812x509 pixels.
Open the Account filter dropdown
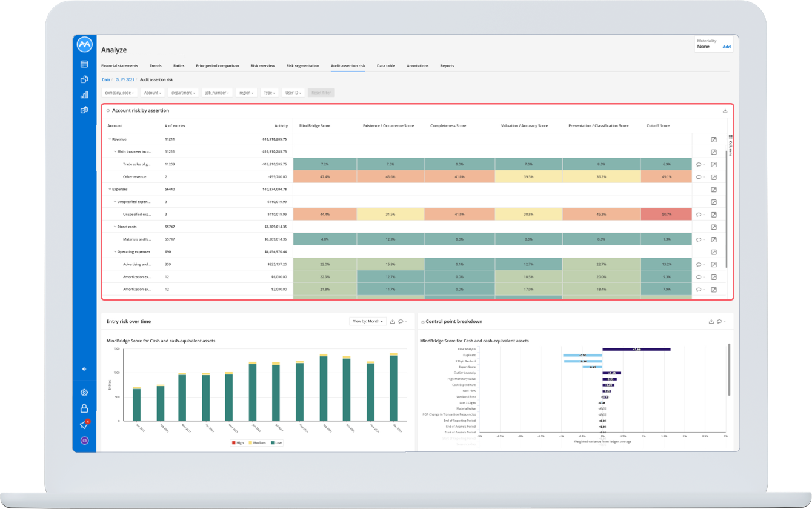[x=153, y=93]
